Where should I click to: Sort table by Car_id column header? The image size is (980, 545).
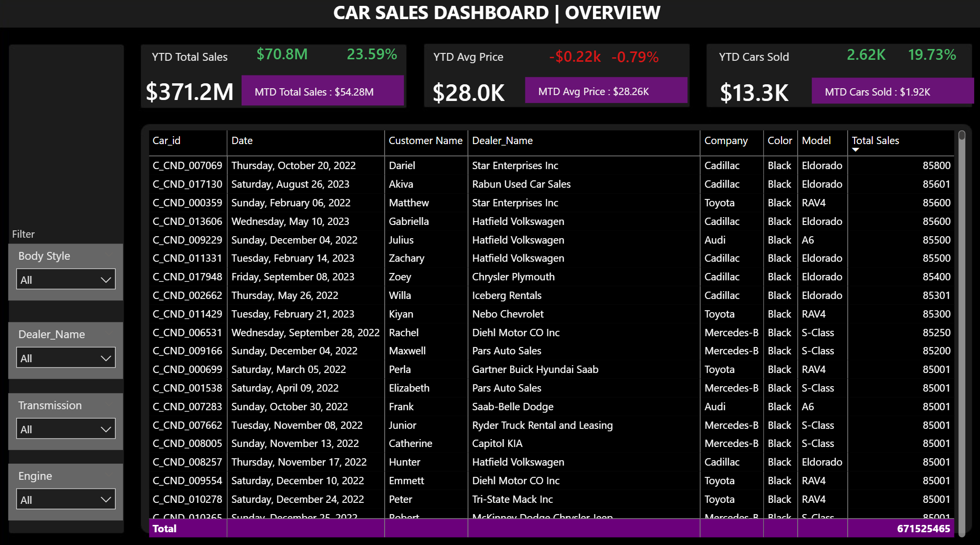(x=167, y=141)
